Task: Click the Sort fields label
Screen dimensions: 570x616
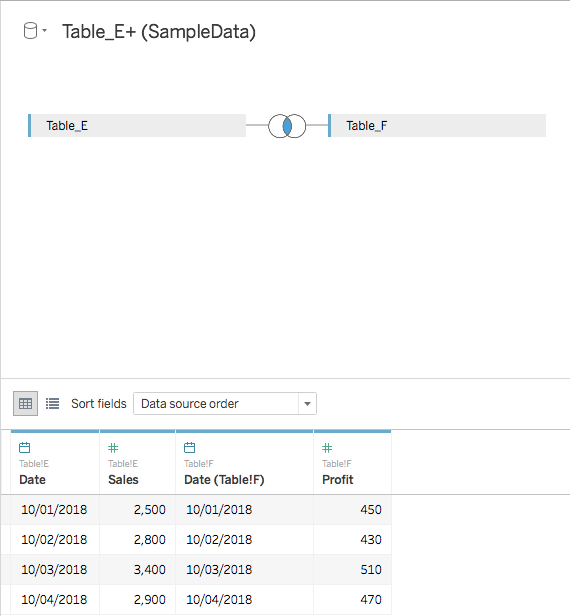Action: click(99, 403)
